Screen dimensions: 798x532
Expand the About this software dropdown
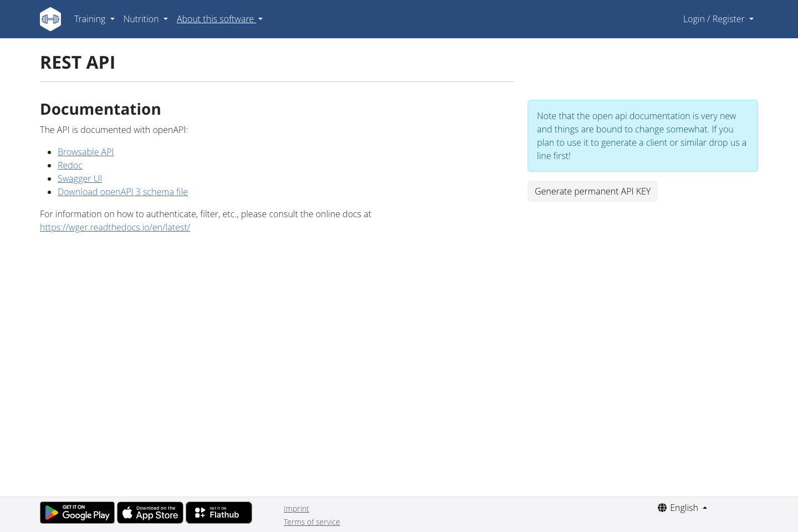[219, 19]
